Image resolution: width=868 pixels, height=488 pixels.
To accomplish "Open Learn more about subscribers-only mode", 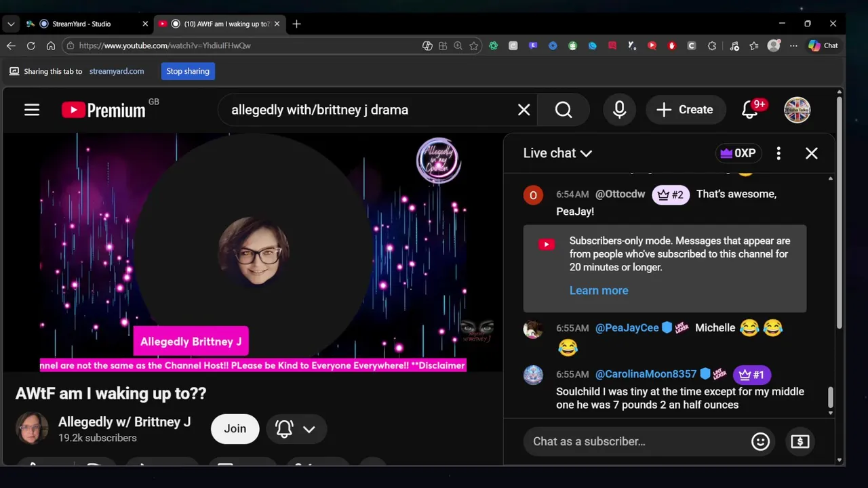I will pos(599,290).
